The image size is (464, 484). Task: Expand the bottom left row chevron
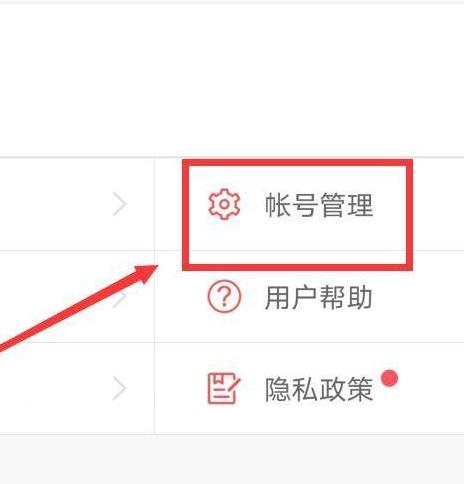(x=119, y=388)
